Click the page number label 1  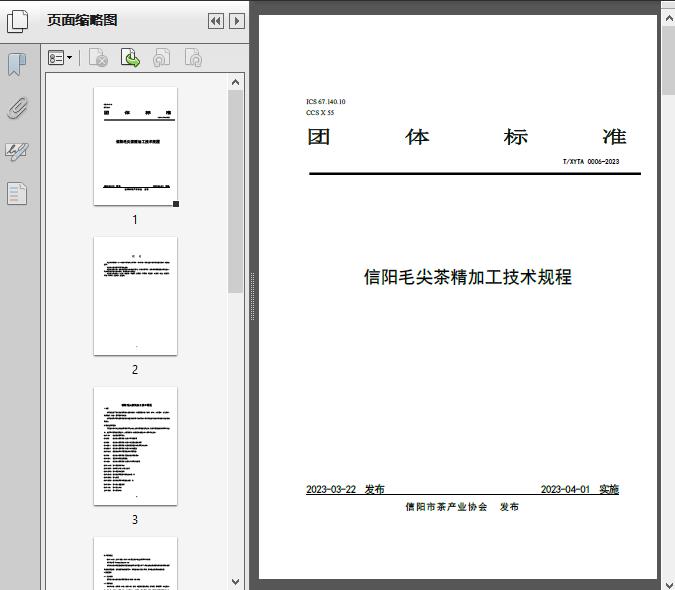(135, 220)
